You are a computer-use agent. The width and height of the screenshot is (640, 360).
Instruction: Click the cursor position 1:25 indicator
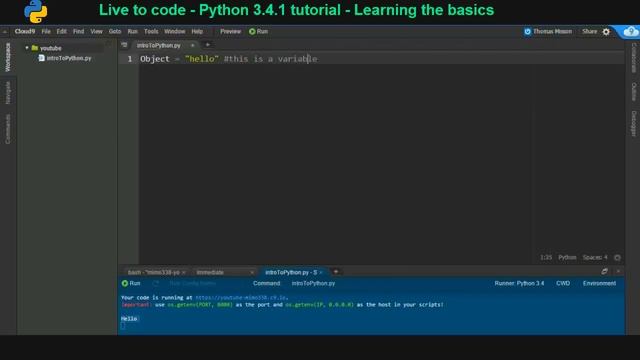point(546,258)
